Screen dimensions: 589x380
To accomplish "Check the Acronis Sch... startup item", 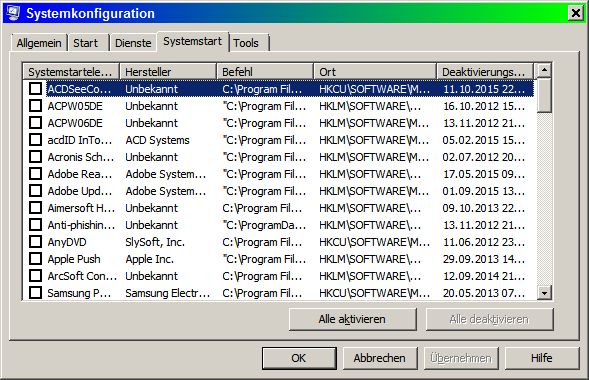I will [36, 157].
